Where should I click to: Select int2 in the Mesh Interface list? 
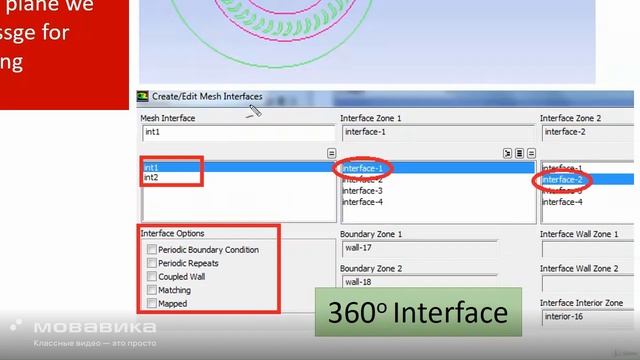click(238, 178)
